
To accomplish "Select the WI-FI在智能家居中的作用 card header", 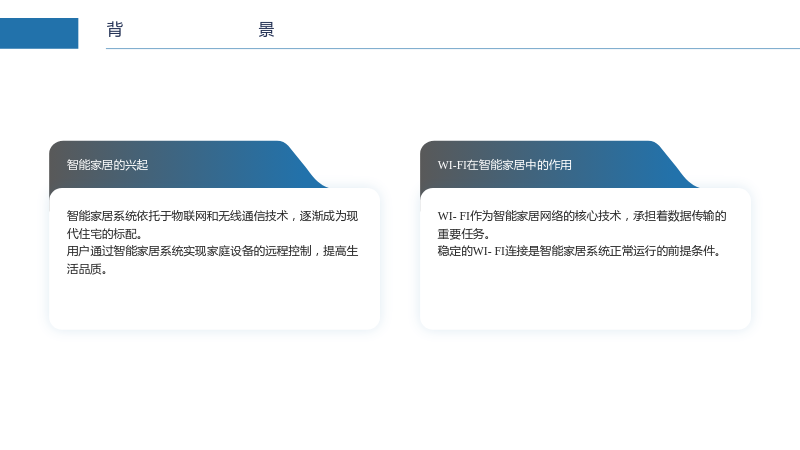I will coord(505,165).
